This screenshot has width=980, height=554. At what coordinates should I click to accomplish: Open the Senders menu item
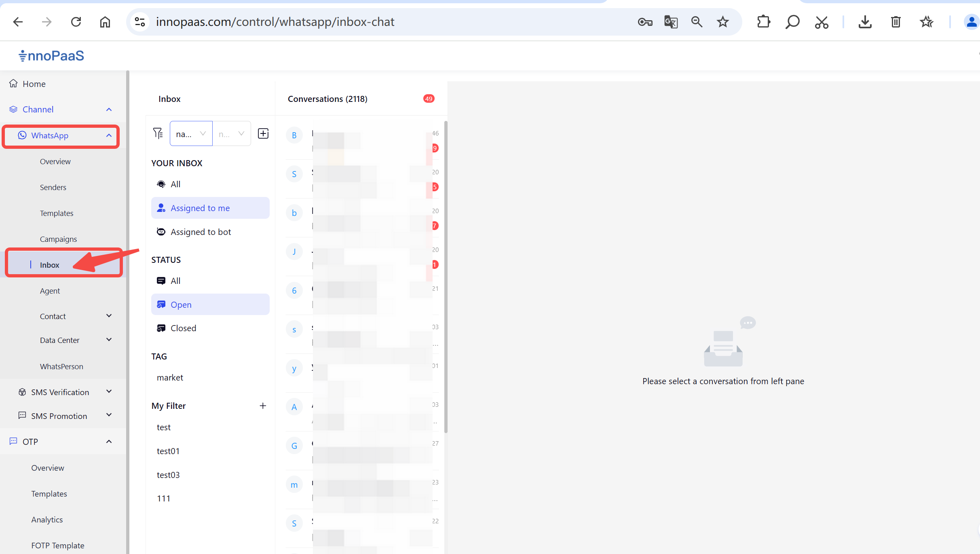(x=53, y=187)
